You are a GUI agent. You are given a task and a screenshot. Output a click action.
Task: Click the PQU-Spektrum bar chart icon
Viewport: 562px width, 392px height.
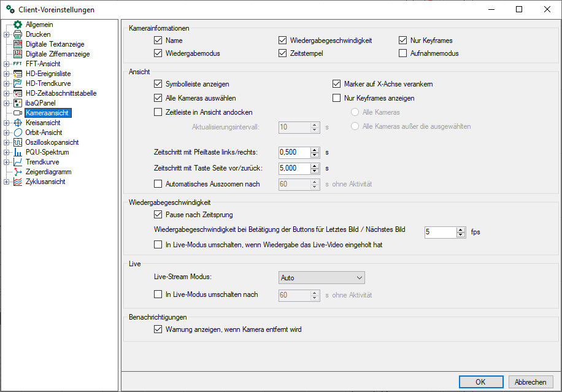(17, 152)
